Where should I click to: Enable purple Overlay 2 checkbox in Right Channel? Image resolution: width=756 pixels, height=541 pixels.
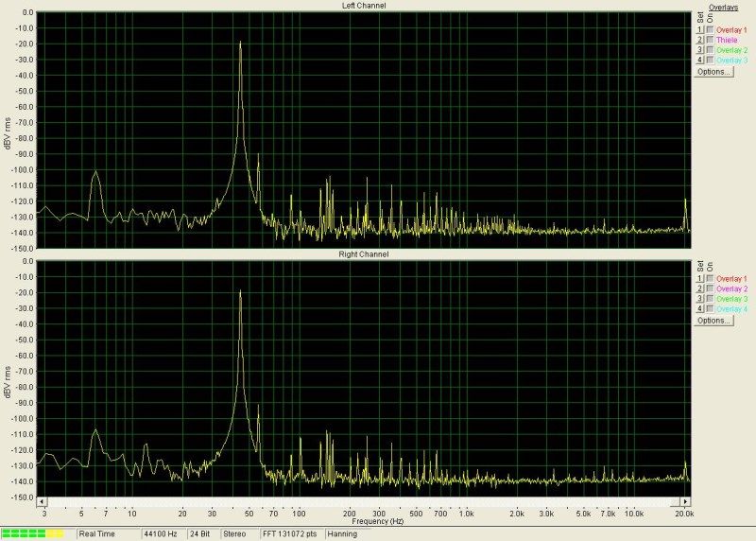710,288
